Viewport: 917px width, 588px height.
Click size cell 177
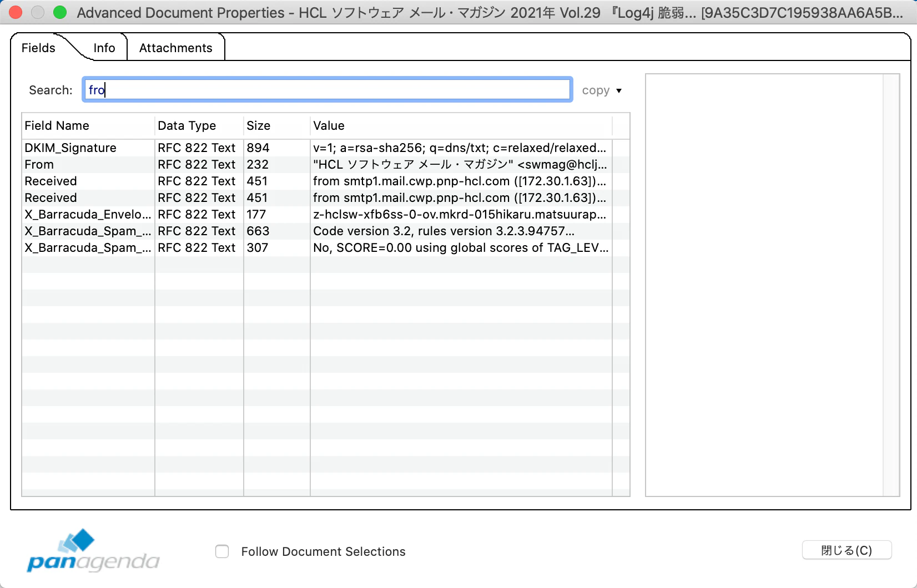256,215
